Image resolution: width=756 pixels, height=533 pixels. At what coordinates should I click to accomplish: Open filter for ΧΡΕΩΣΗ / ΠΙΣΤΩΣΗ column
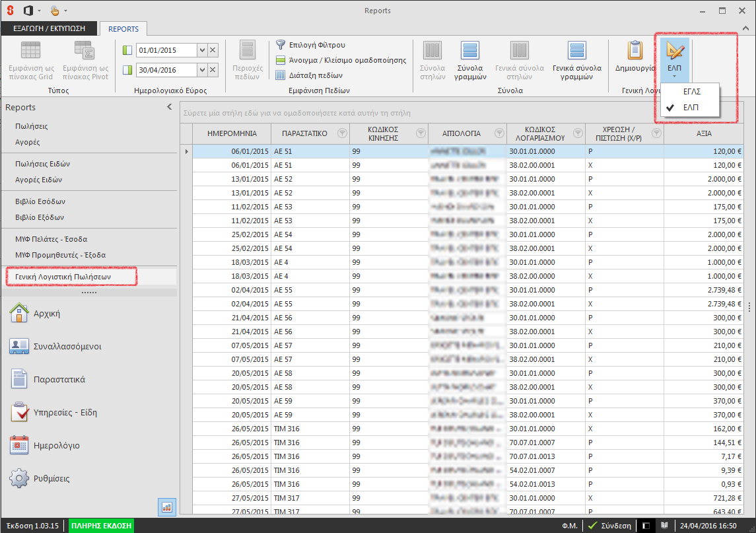(656, 133)
